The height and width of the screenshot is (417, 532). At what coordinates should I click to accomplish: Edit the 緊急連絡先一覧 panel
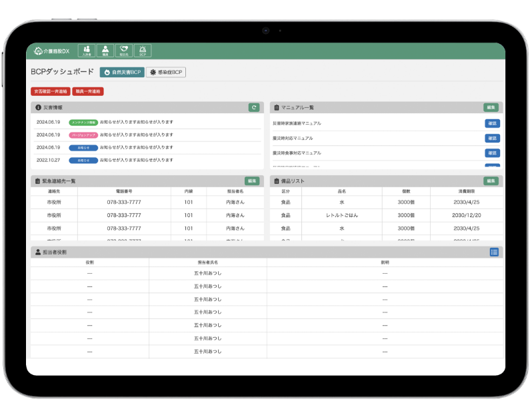tap(252, 181)
